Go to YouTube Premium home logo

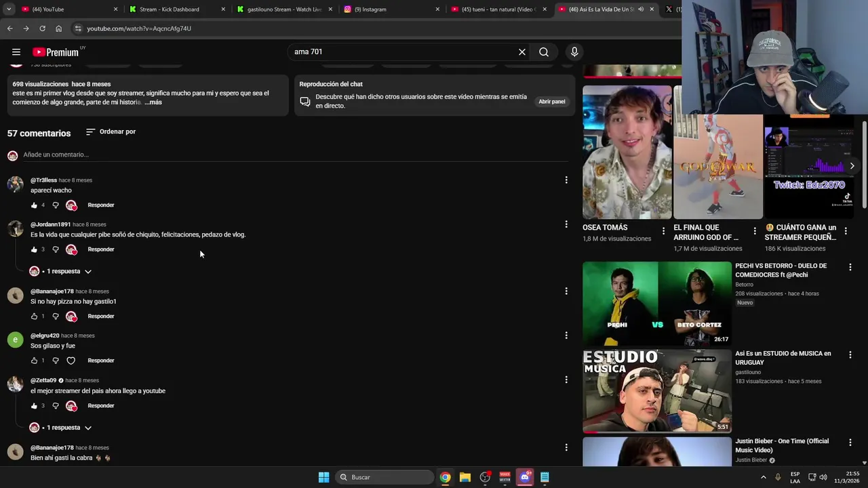coord(56,52)
